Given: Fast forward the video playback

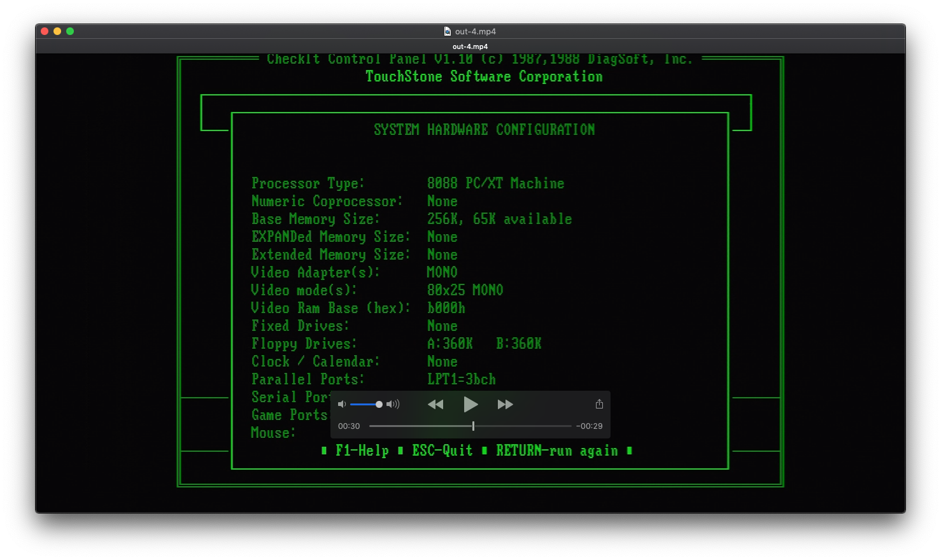Looking at the screenshot, I should point(506,404).
